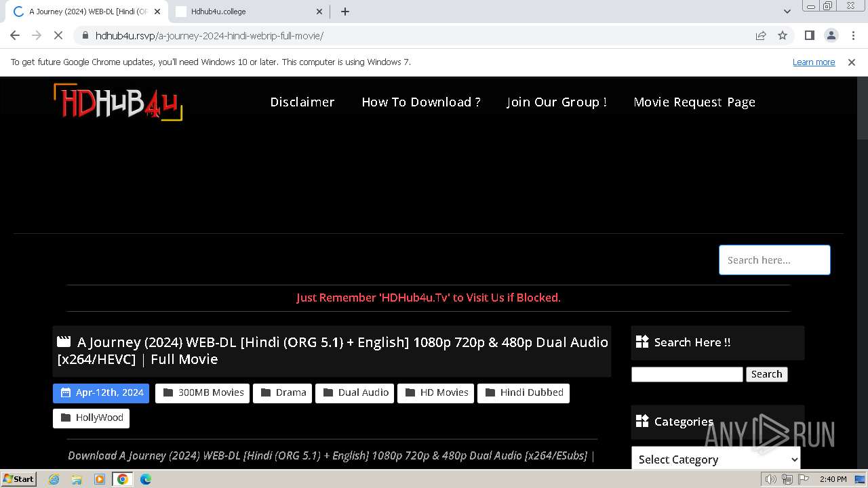The image size is (868, 488).
Task: Click the Download A Journey description line
Action: [331, 455]
